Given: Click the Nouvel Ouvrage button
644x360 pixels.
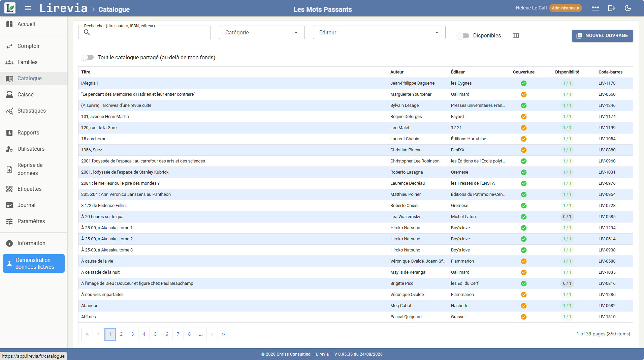Looking at the screenshot, I should point(602,36).
